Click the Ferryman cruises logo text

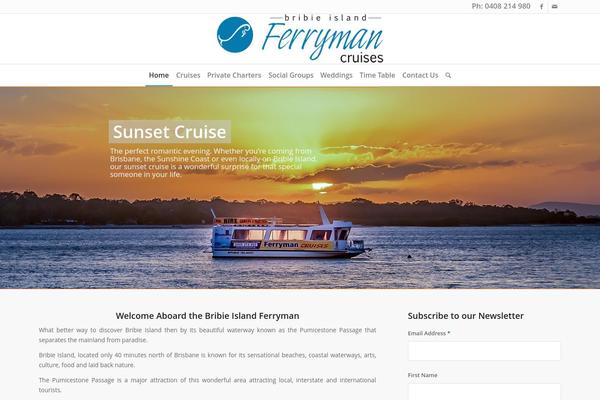coord(323,39)
